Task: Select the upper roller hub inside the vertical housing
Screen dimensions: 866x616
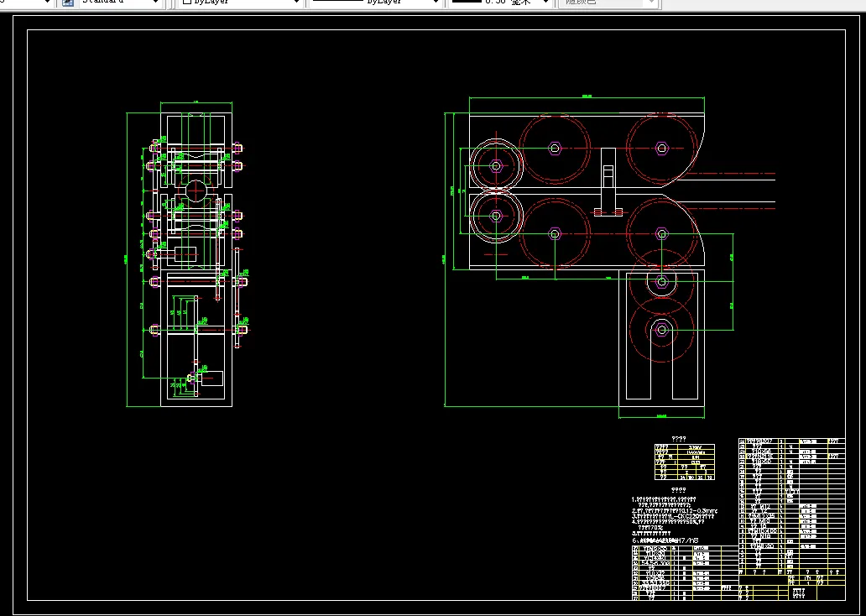Action: pos(661,282)
